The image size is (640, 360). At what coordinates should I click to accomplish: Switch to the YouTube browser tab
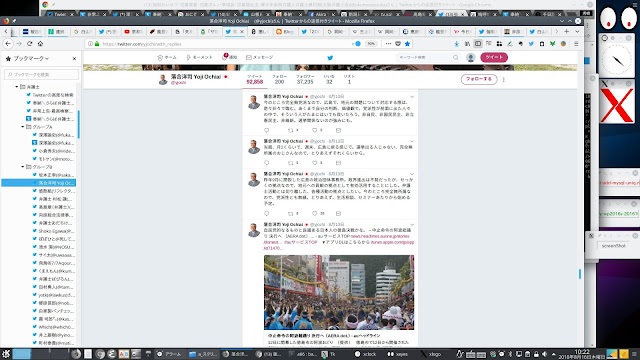click(133, 31)
